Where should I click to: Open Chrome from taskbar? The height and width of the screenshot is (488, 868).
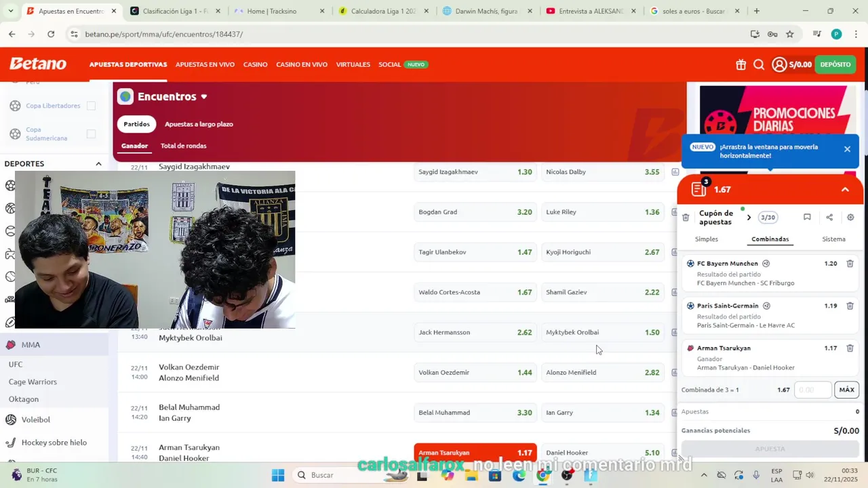tap(543, 475)
